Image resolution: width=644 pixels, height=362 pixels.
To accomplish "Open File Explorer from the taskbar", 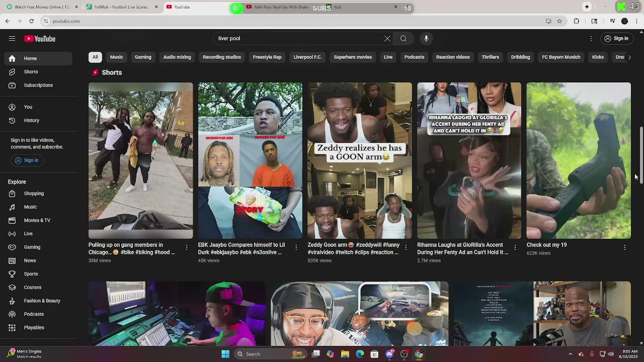I will 345,354.
